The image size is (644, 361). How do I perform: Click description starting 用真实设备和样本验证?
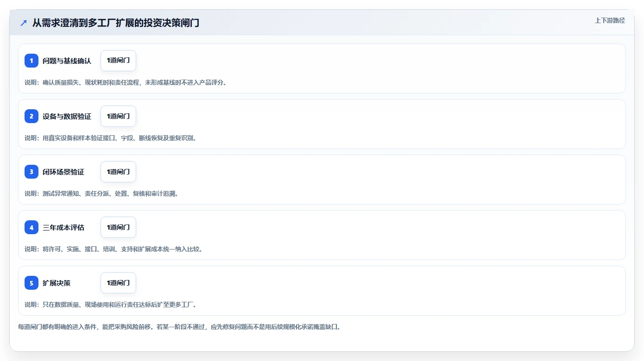111,138
